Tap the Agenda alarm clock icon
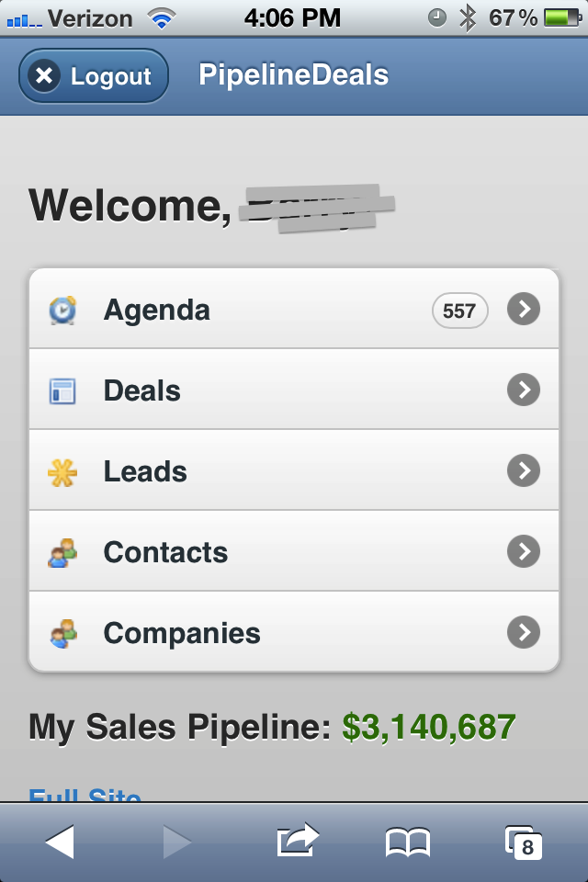The height and width of the screenshot is (882, 588). click(62, 310)
